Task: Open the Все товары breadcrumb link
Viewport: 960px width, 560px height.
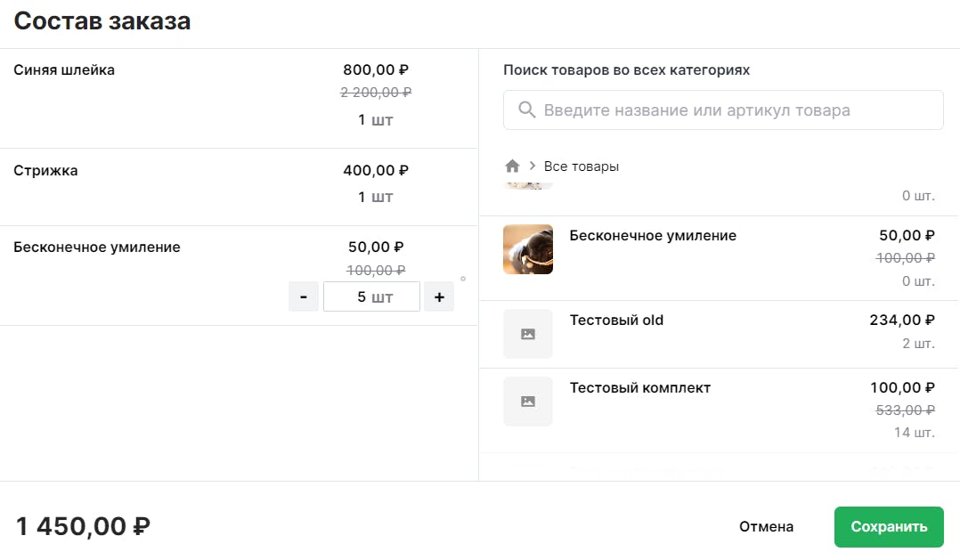Action: coord(581,166)
